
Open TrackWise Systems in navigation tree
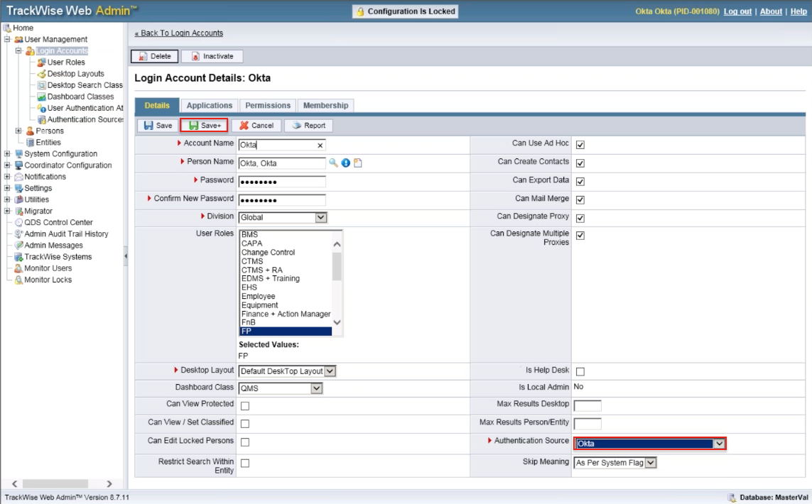click(58, 257)
